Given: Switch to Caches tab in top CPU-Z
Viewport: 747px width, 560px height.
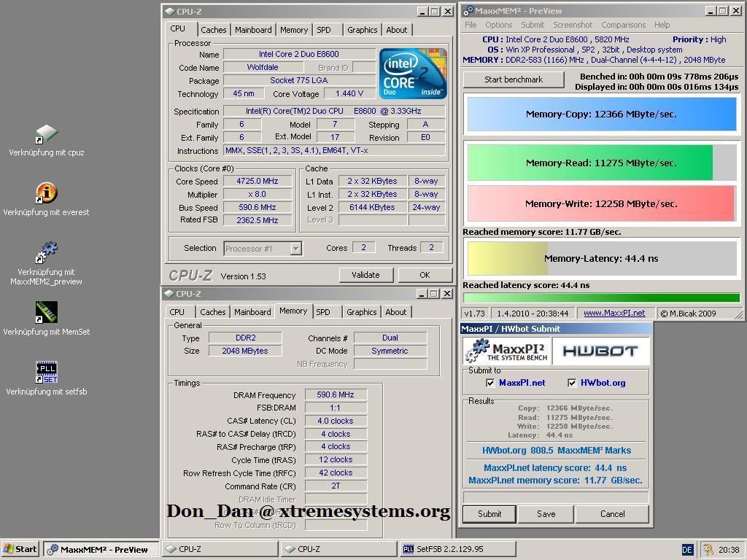Looking at the screenshot, I should 214,29.
